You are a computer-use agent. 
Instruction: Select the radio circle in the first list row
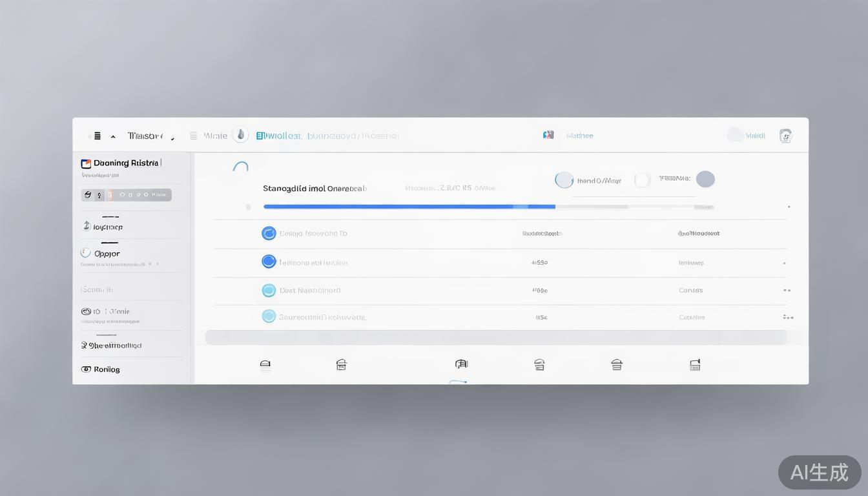pos(269,233)
